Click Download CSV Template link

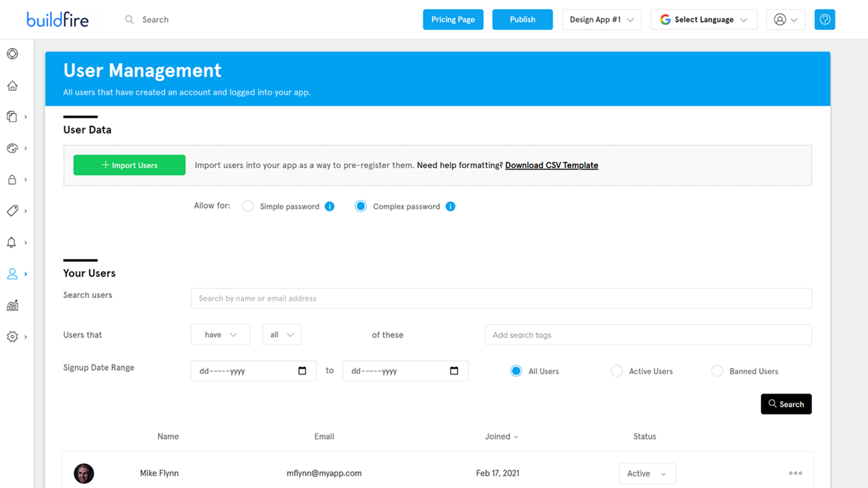(552, 165)
